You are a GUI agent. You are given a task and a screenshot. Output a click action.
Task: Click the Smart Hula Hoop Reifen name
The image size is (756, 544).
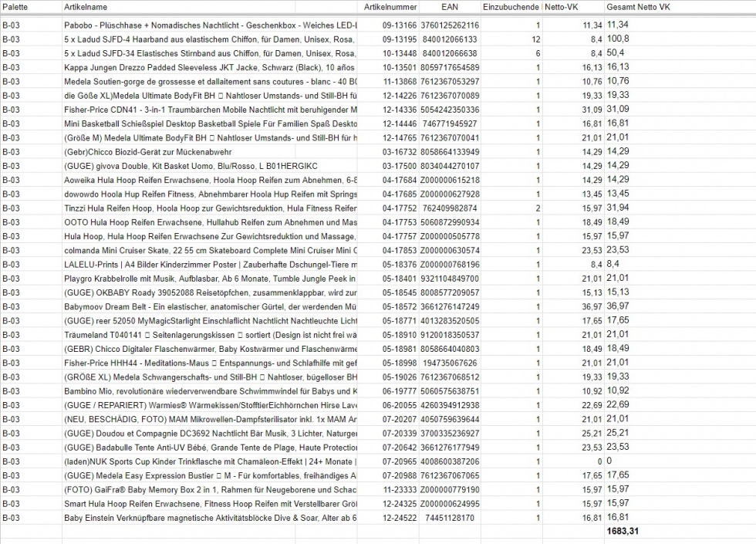pyautogui.click(x=210, y=503)
